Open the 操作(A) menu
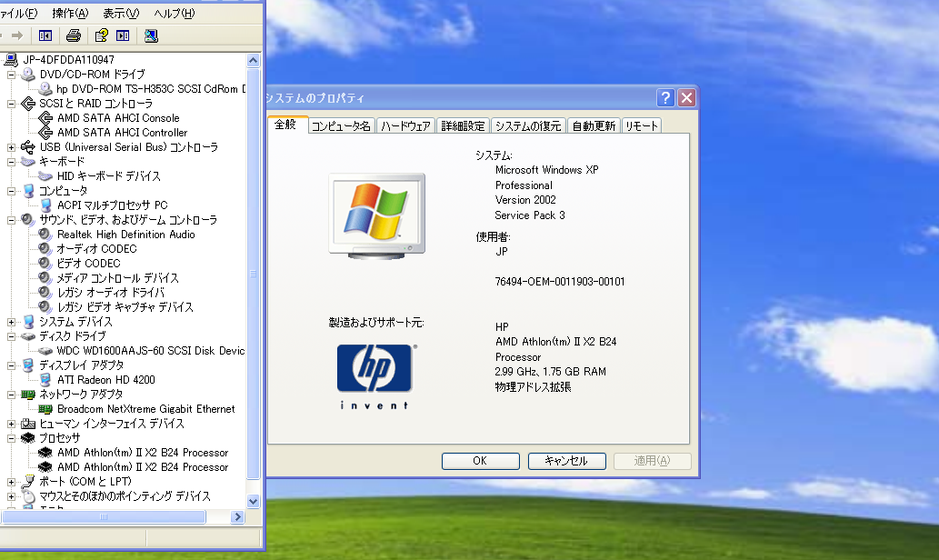939x560 pixels. tap(70, 13)
